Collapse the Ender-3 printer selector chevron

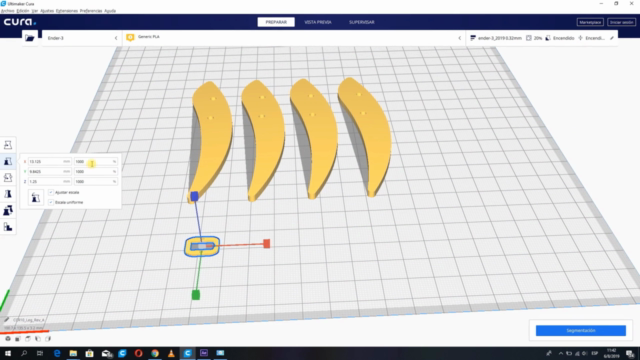pos(116,38)
